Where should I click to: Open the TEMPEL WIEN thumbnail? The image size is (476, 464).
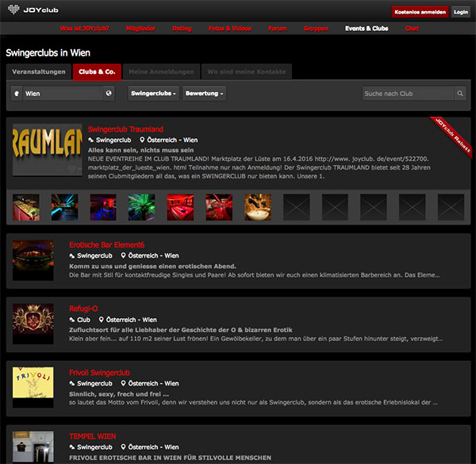[x=33, y=447]
